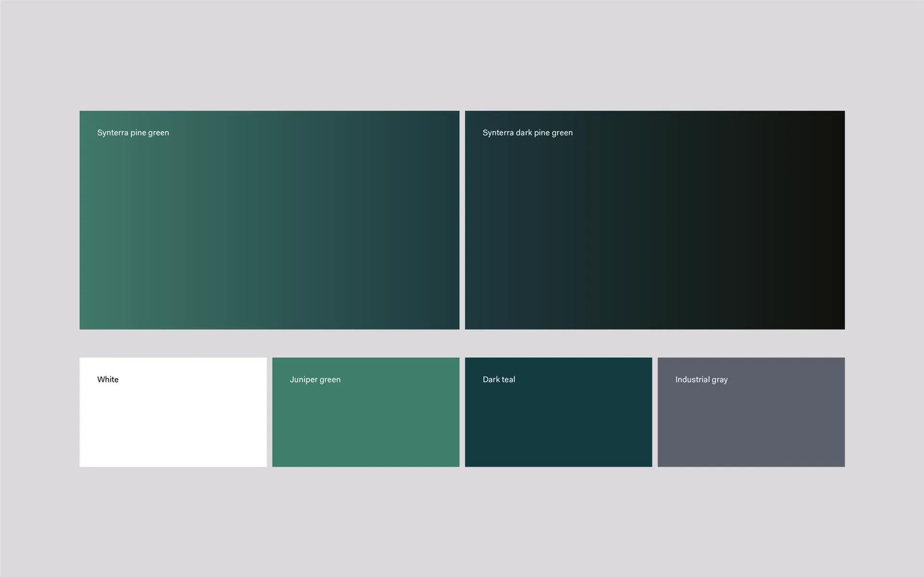Image resolution: width=924 pixels, height=577 pixels.
Task: Sample the teal left edge of dark pine gradient
Action: coord(470,220)
